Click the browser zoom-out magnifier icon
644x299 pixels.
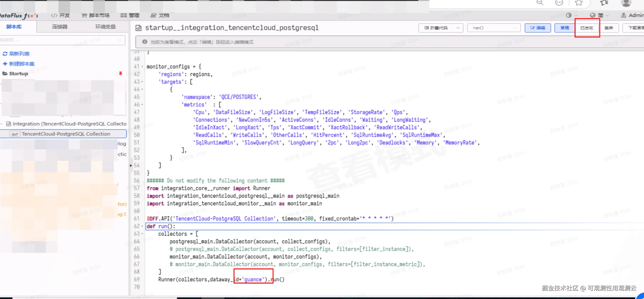pyautogui.click(x=540, y=3)
